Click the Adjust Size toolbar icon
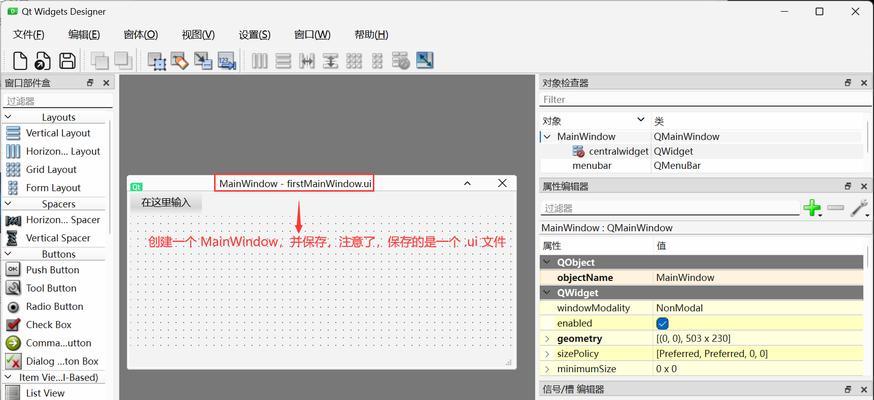The width and height of the screenshot is (874, 400). point(425,60)
